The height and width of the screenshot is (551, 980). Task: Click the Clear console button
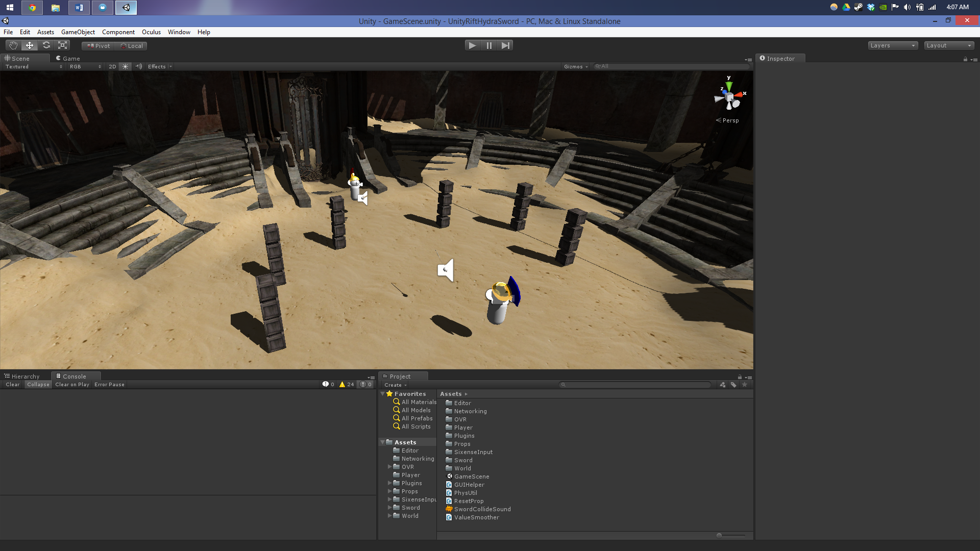[x=13, y=385]
